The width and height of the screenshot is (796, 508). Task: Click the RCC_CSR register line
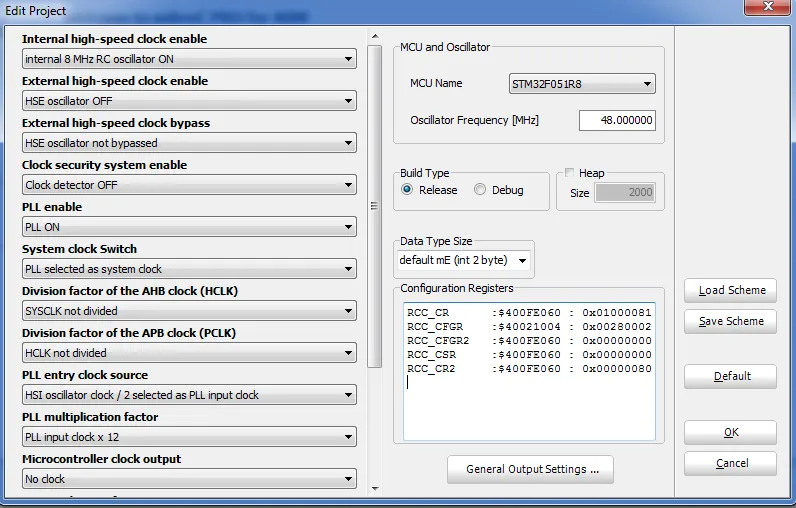tap(529, 355)
